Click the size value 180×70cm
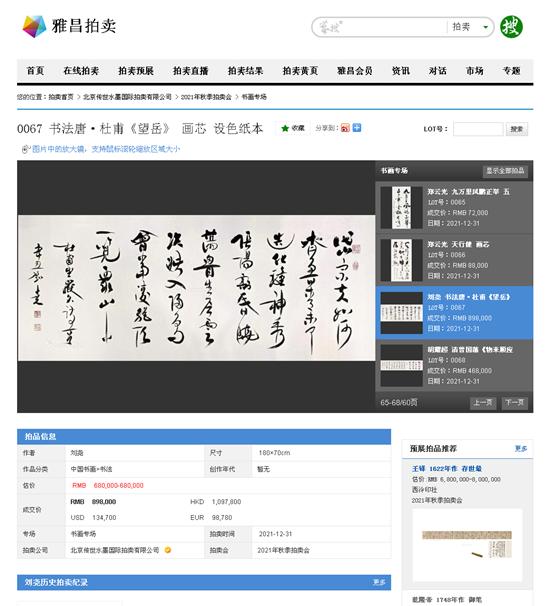 (274, 453)
